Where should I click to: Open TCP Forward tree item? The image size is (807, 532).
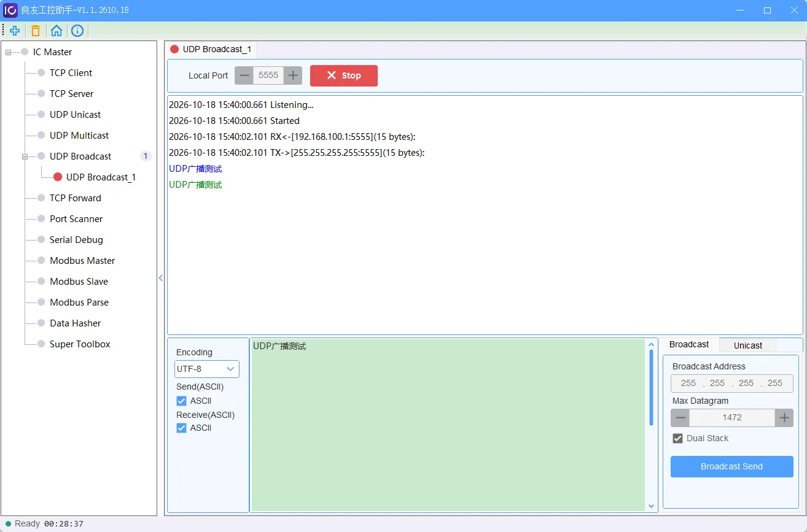pos(75,198)
